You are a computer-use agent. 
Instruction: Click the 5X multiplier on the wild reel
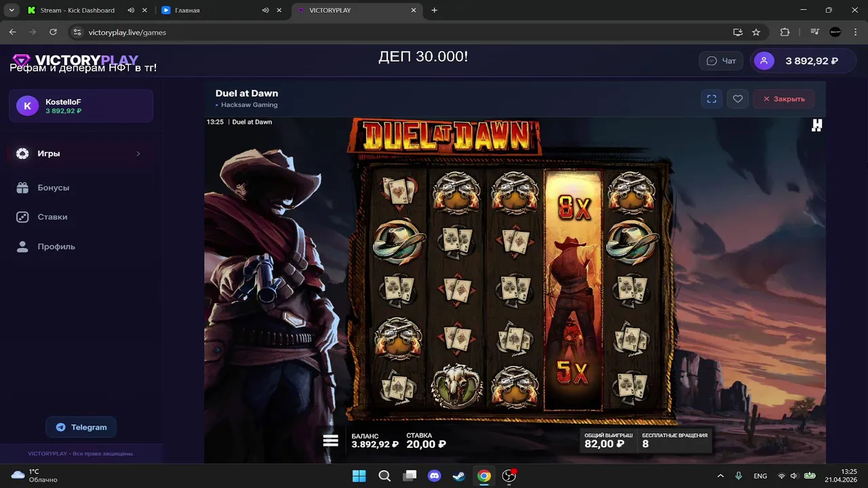click(572, 372)
